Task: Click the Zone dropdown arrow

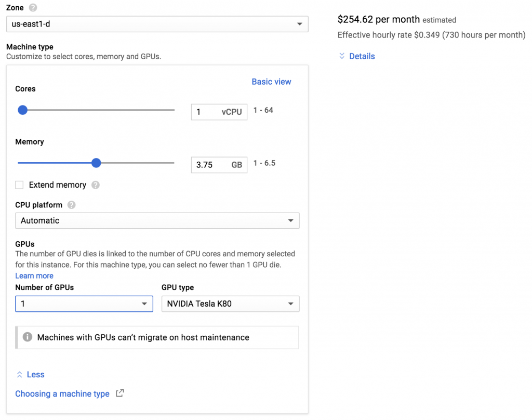Action: coord(299,24)
